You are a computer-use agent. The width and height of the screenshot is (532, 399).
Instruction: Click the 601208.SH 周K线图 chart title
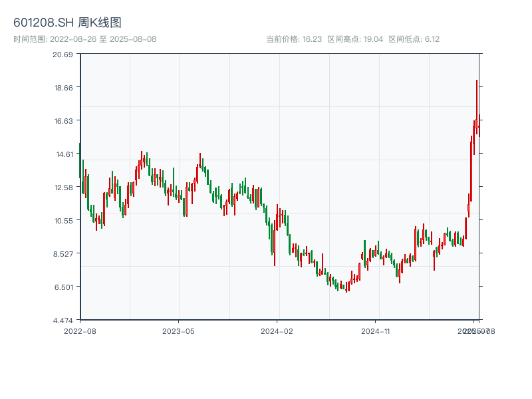point(67,23)
